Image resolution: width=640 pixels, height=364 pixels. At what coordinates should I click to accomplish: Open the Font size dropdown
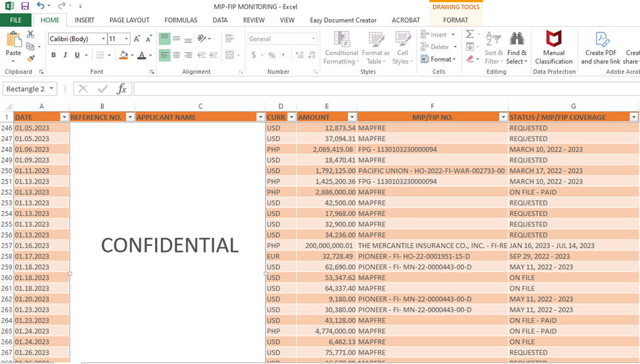click(x=127, y=39)
